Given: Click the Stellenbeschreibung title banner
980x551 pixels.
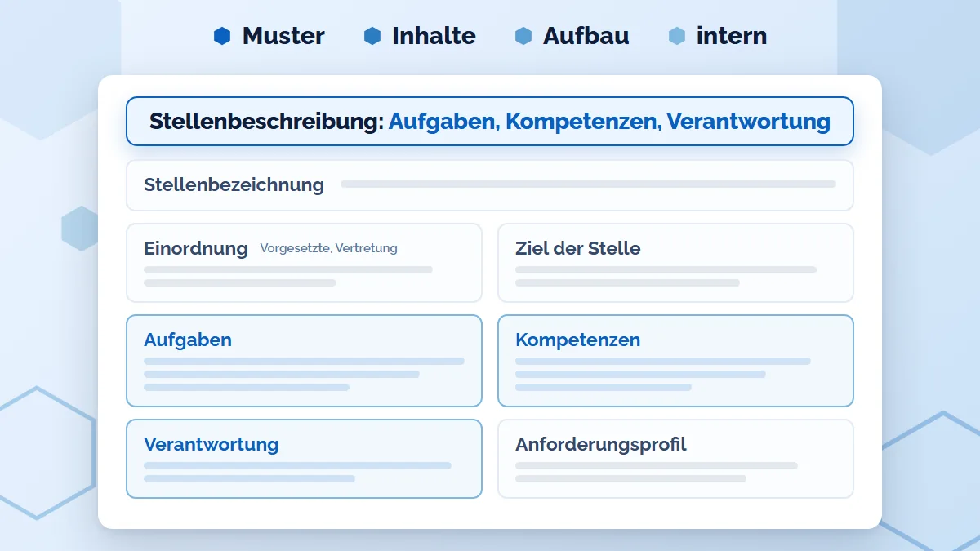Looking at the screenshot, I should (490, 122).
